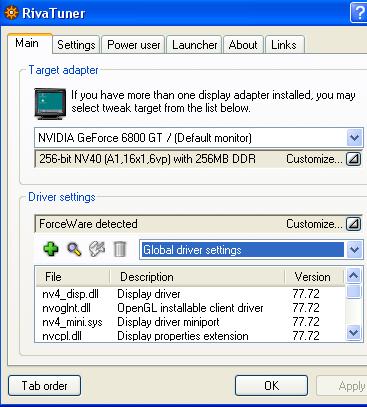Click 'OpenGL installable client driver' description
367x407 pixels.
click(x=190, y=308)
